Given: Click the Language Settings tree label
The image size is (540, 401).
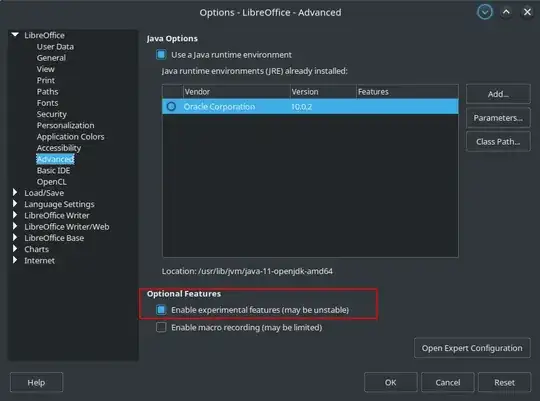Looking at the screenshot, I should 59,204.
